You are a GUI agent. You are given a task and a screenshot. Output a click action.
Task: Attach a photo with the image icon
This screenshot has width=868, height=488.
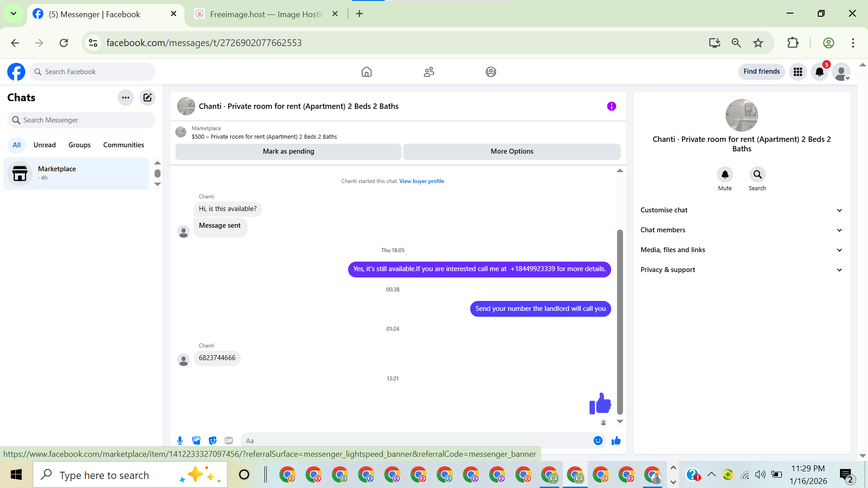tap(196, 441)
